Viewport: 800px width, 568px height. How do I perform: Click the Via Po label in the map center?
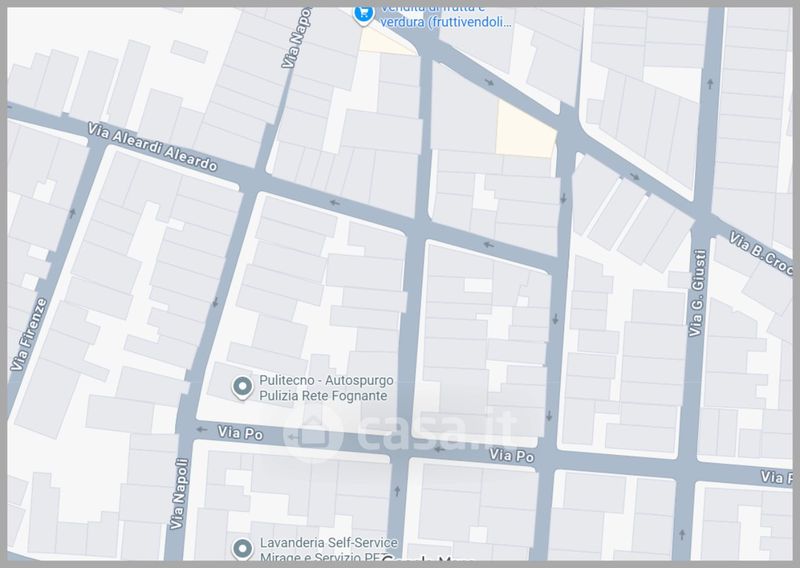pos(511,455)
